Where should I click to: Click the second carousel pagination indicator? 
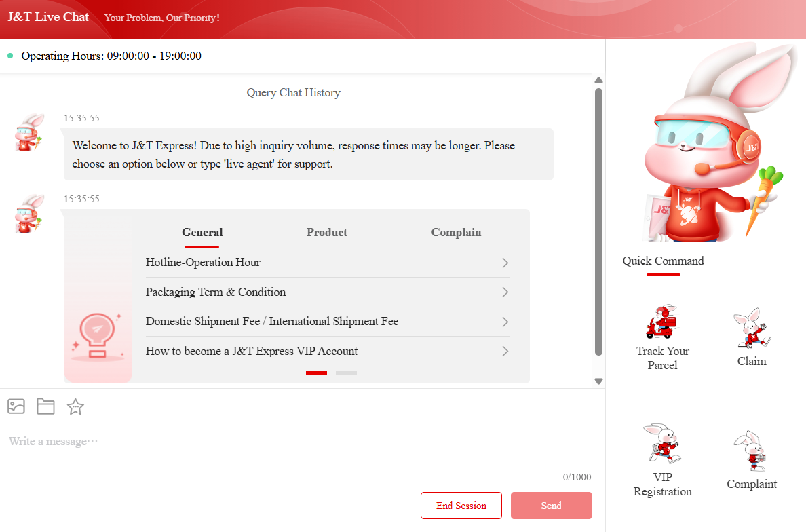(346, 372)
